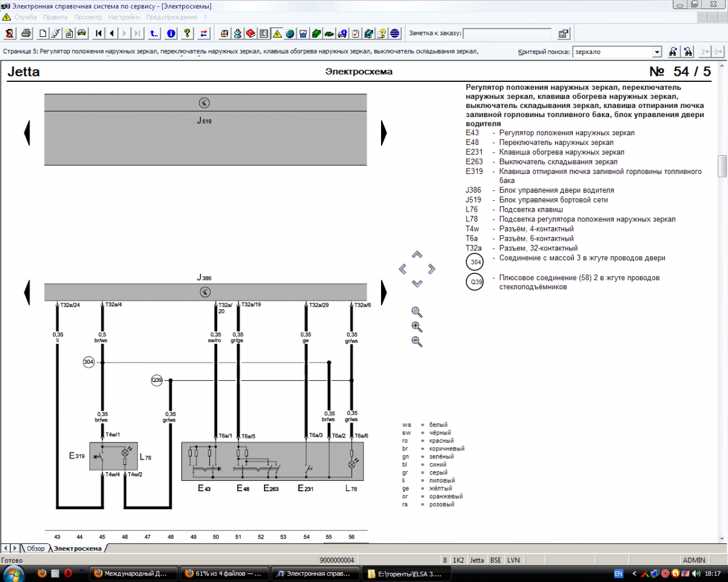
Task: Open the checklist clipboard toolbar icon
Action: click(356, 33)
